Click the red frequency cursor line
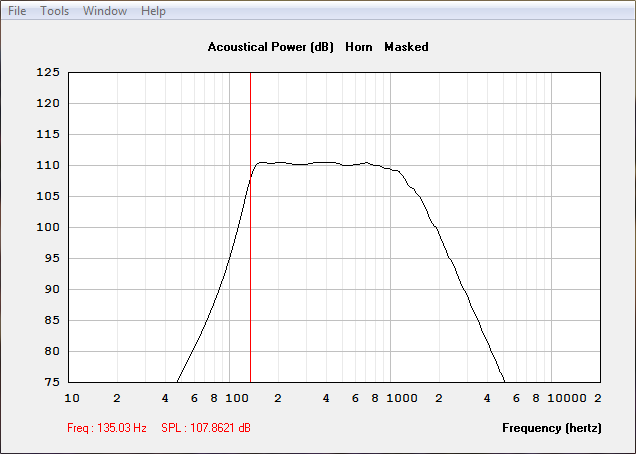Image resolution: width=636 pixels, height=454 pixels. click(250, 227)
